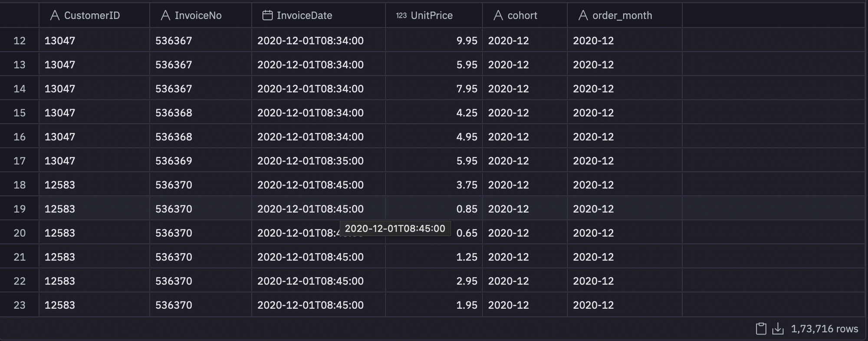
Task: Click CustomerID 12583 cell in row 18
Action: [x=94, y=185]
